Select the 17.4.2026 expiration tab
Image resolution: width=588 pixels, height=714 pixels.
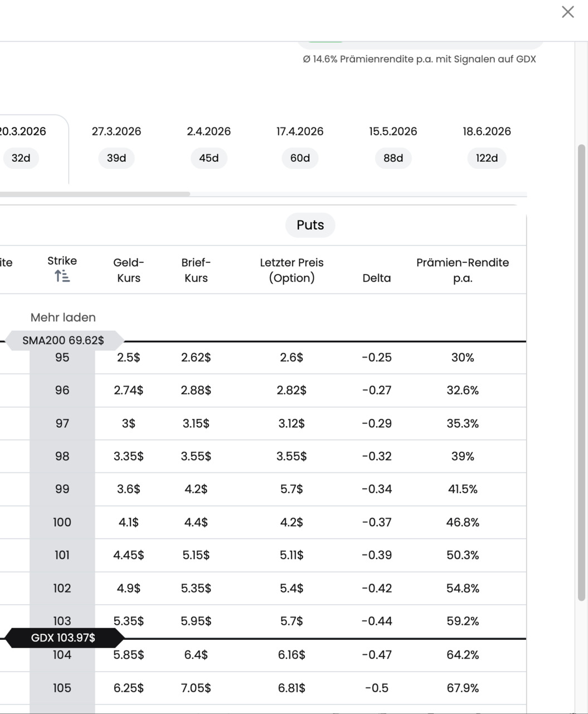[300, 144]
